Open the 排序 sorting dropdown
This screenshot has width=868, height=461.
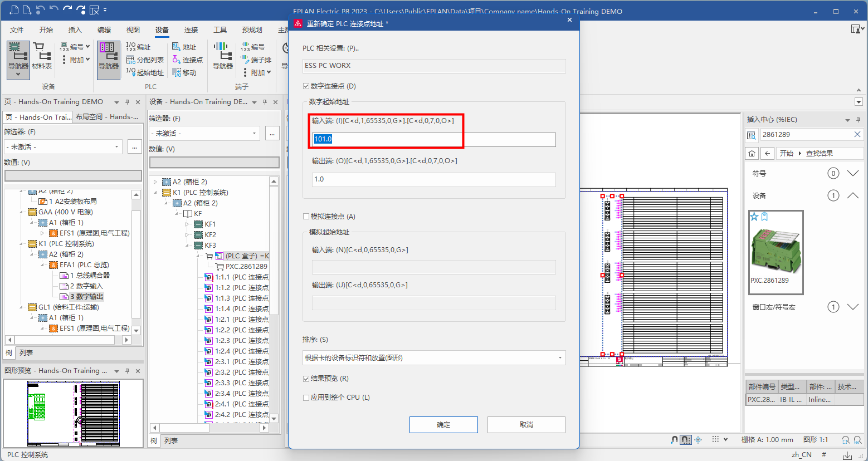434,357
